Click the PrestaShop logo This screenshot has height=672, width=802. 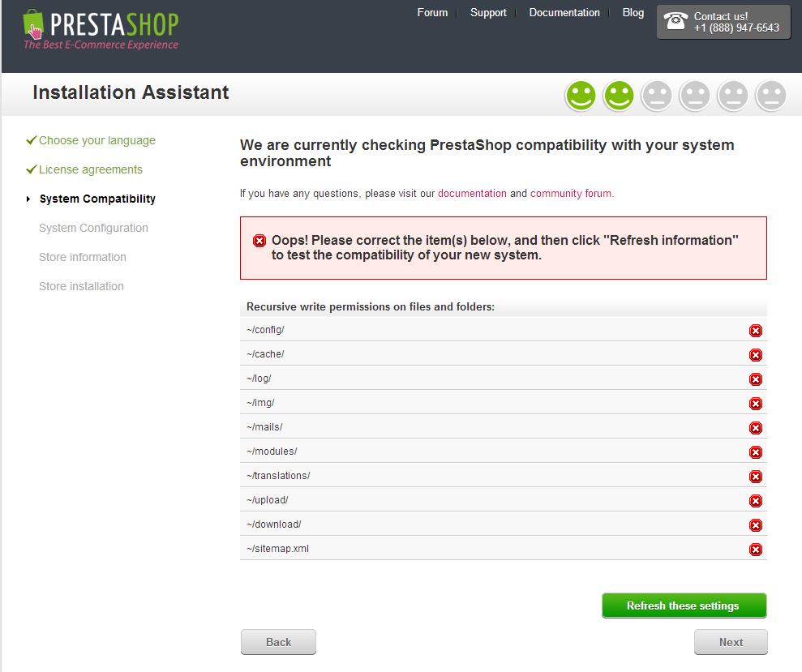(101, 30)
